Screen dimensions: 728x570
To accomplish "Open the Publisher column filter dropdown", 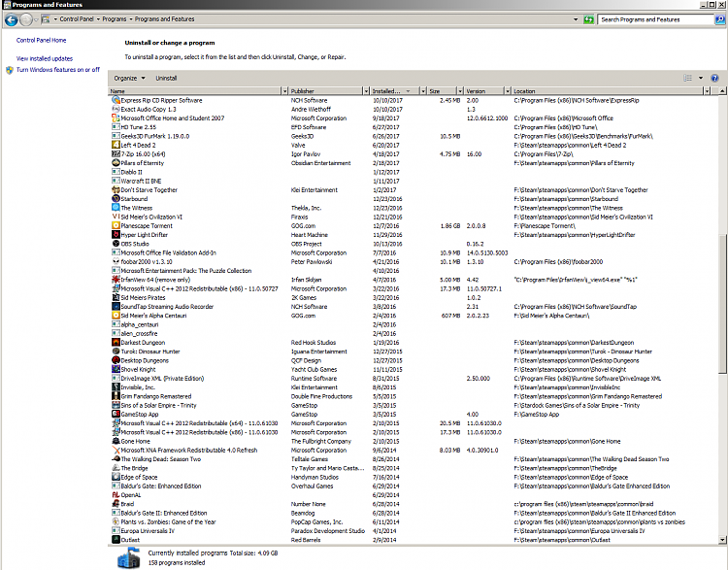I will point(366,91).
